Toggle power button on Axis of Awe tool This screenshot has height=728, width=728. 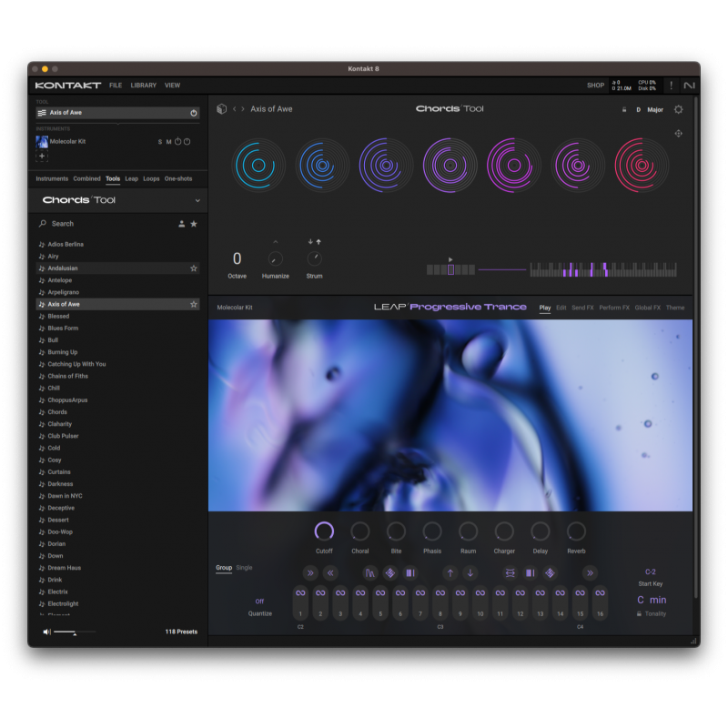pos(194,113)
